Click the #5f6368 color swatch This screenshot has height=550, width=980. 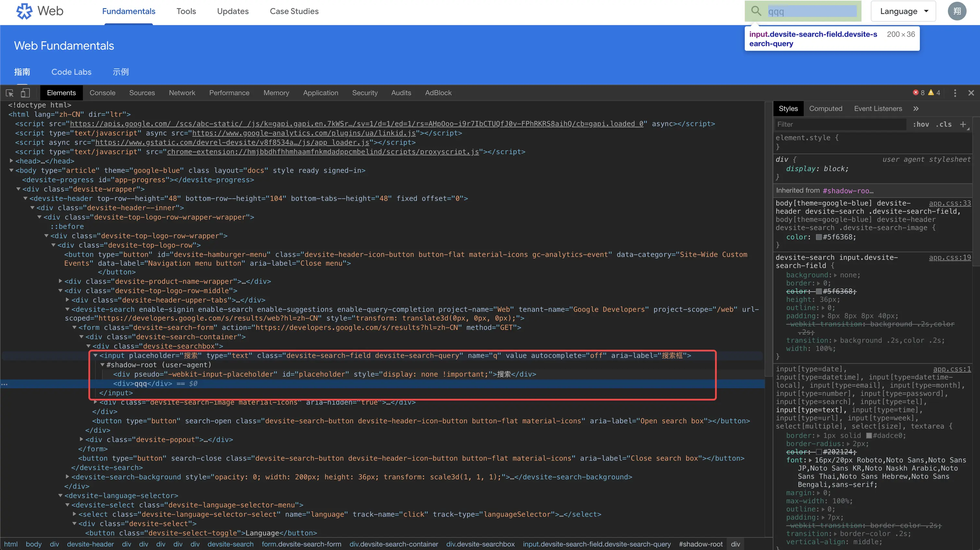point(819,237)
